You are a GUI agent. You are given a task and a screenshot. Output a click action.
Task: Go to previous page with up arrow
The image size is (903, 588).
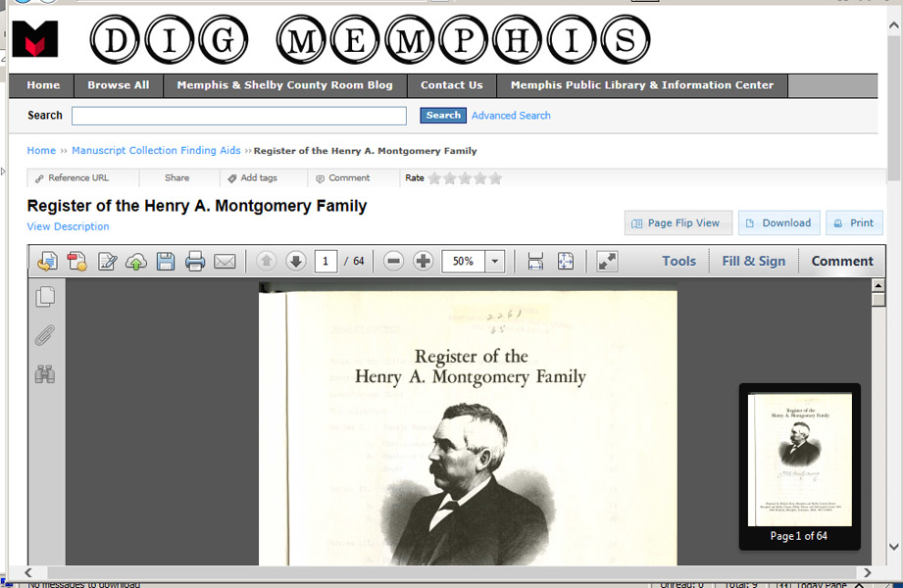pyautogui.click(x=266, y=262)
